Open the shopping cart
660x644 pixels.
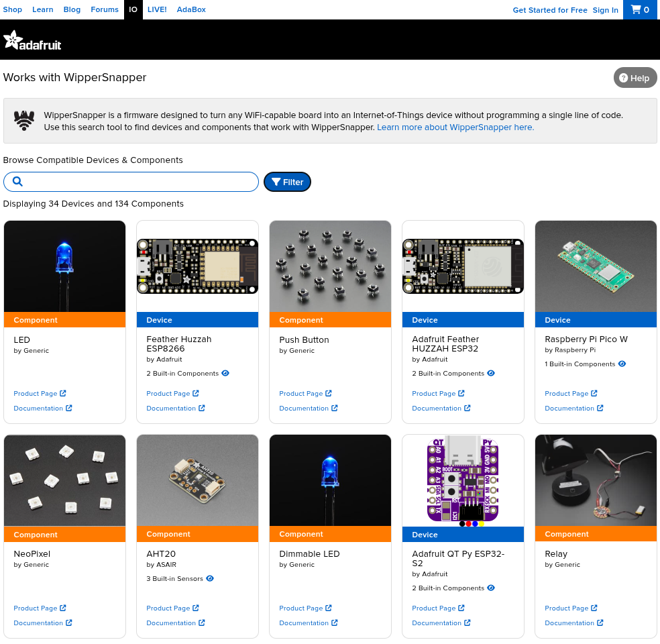pos(640,10)
